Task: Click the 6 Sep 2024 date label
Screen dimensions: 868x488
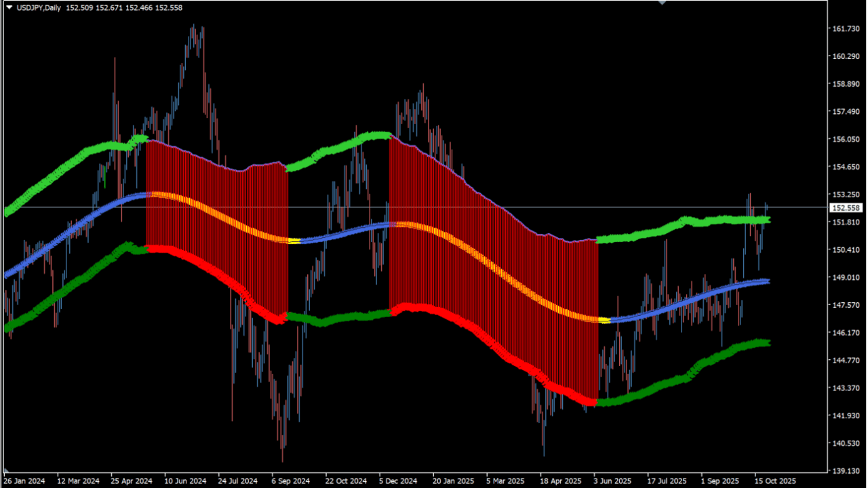Action: tap(290, 481)
